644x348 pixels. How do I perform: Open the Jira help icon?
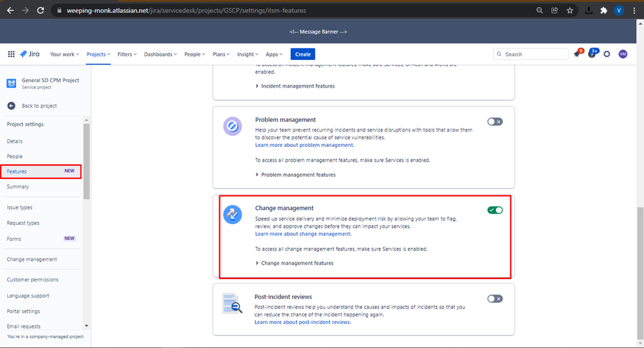pos(592,53)
